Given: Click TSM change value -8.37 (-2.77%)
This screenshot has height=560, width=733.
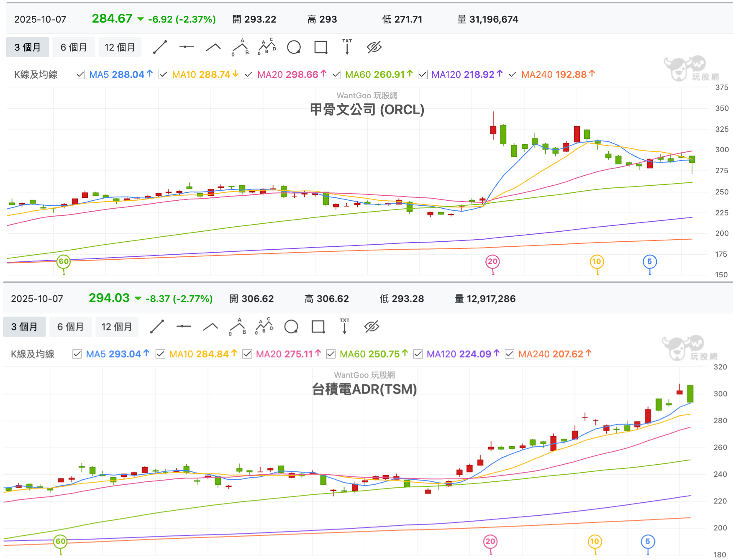Looking at the screenshot, I should tap(179, 299).
